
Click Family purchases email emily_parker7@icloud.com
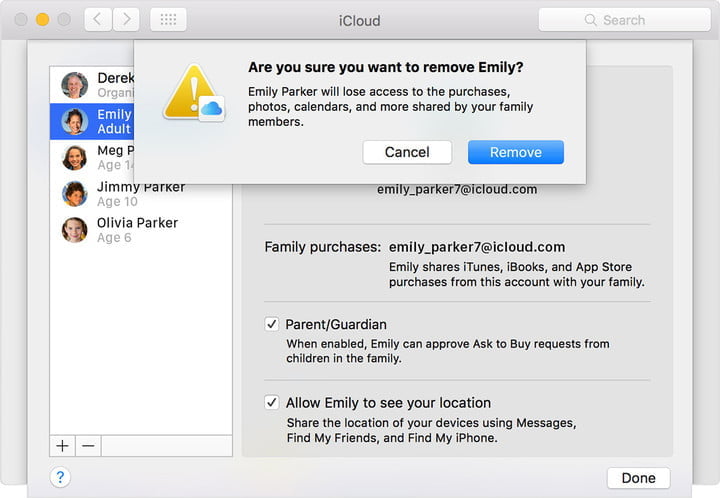pos(477,247)
